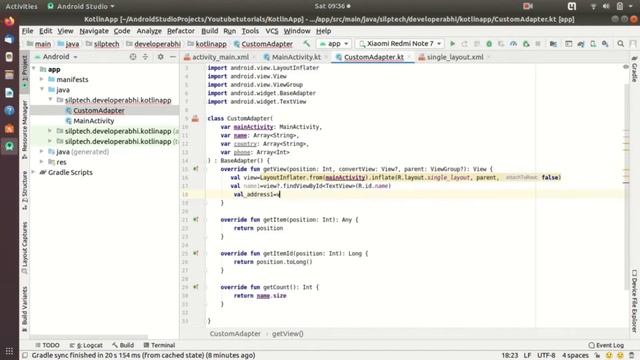Click the Stop square icon in toolbar
This screenshot has width=640, height=360.
pos(538,43)
